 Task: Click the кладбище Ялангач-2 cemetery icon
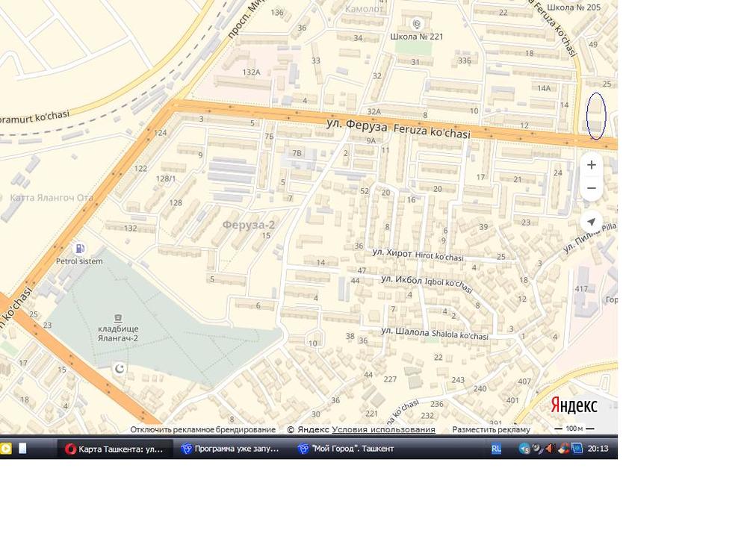(x=118, y=318)
